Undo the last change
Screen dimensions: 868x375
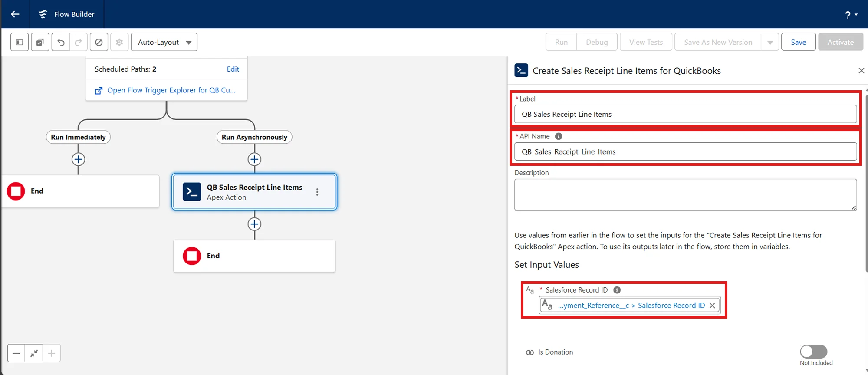pyautogui.click(x=61, y=42)
